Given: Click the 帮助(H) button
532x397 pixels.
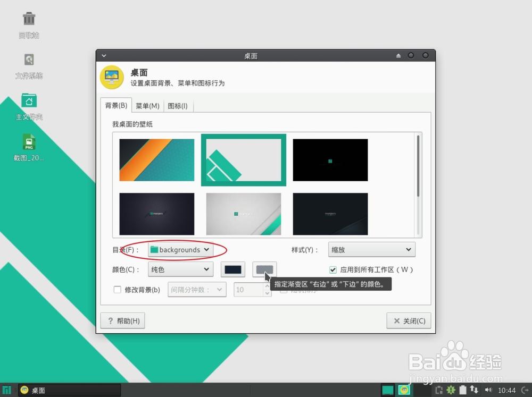Looking at the screenshot, I should [x=122, y=320].
